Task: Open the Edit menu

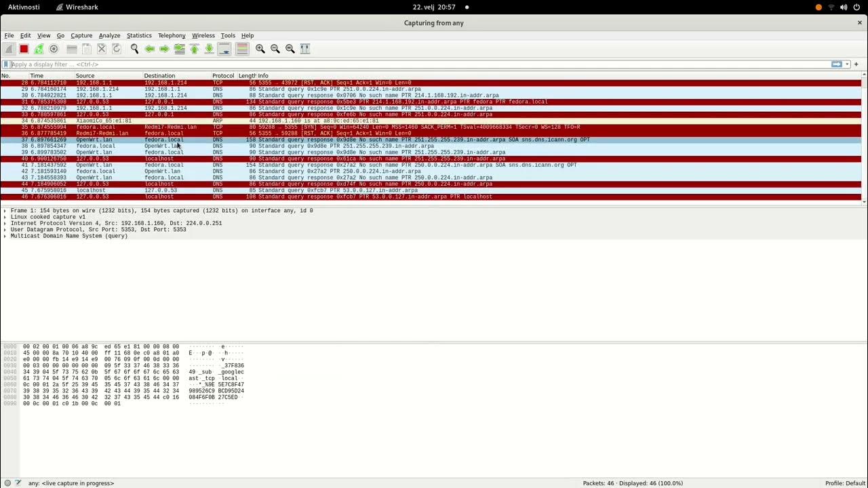Action: tap(25, 35)
